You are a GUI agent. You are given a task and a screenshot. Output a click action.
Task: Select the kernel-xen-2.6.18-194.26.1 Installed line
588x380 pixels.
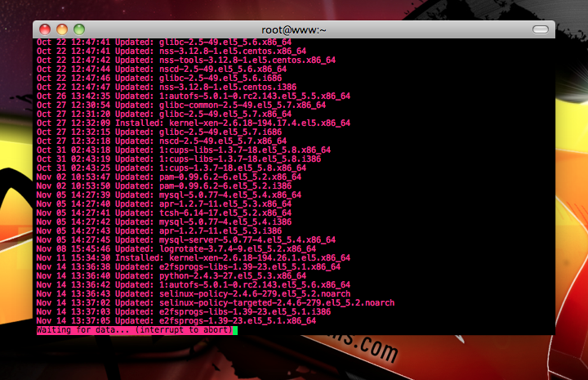click(194, 258)
